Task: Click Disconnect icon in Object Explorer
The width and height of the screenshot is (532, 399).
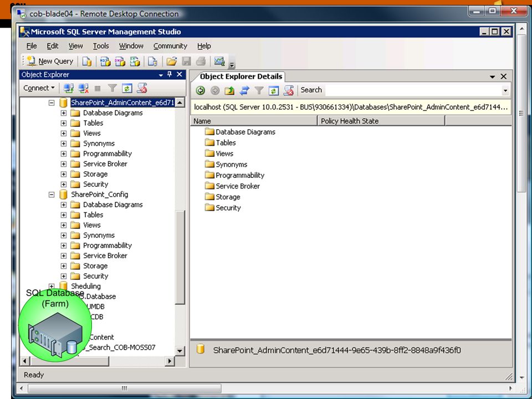Action: pos(83,89)
